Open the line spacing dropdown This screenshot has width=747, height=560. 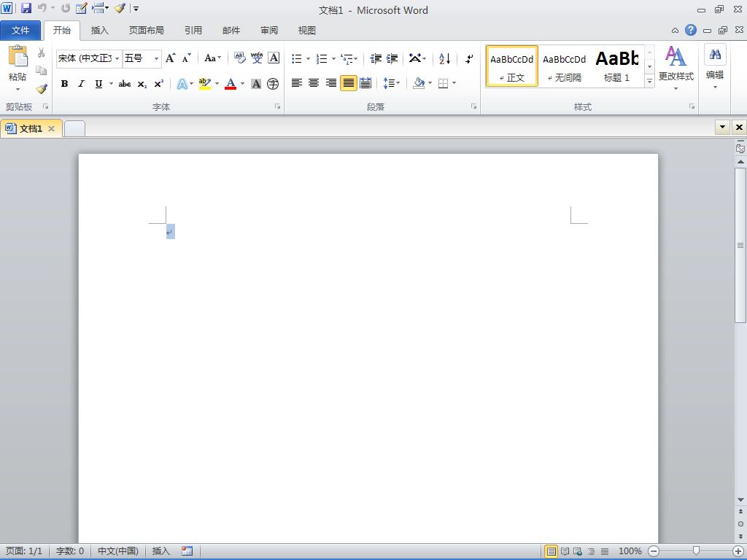(392, 83)
